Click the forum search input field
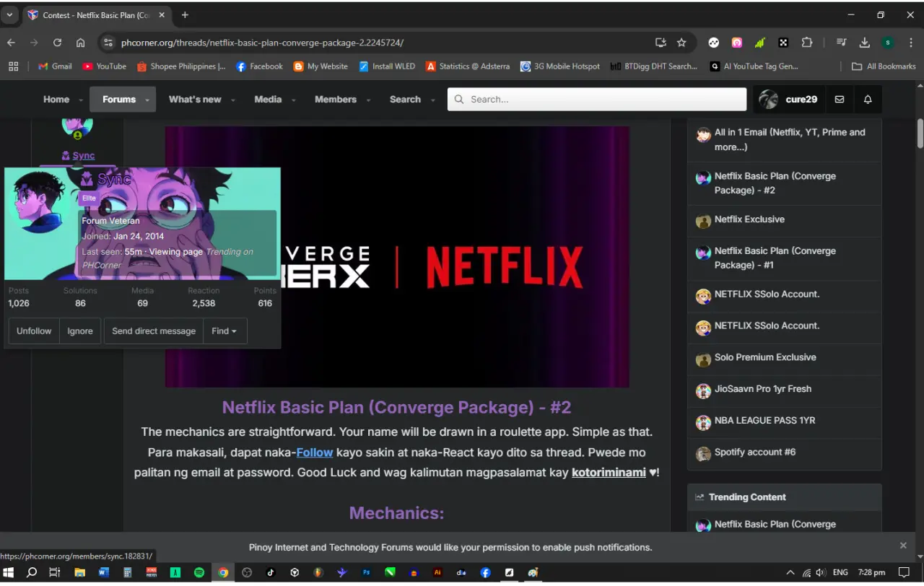The height and width of the screenshot is (586, 924). point(597,100)
